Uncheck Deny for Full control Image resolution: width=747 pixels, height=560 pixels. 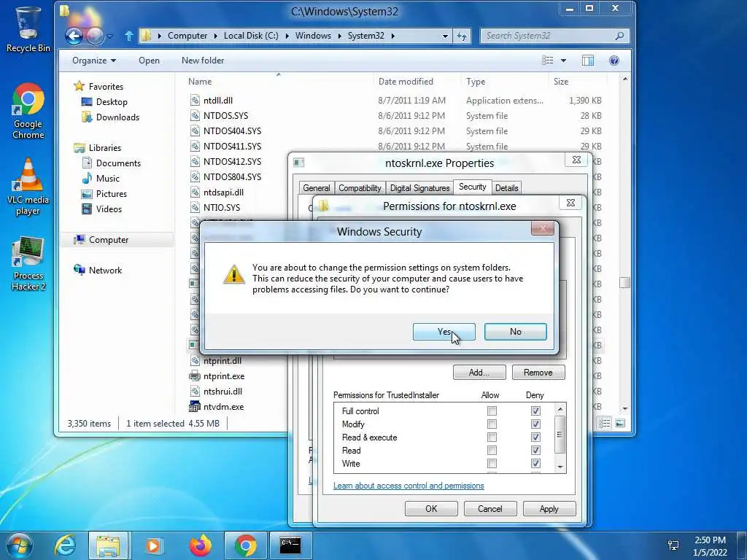point(535,411)
